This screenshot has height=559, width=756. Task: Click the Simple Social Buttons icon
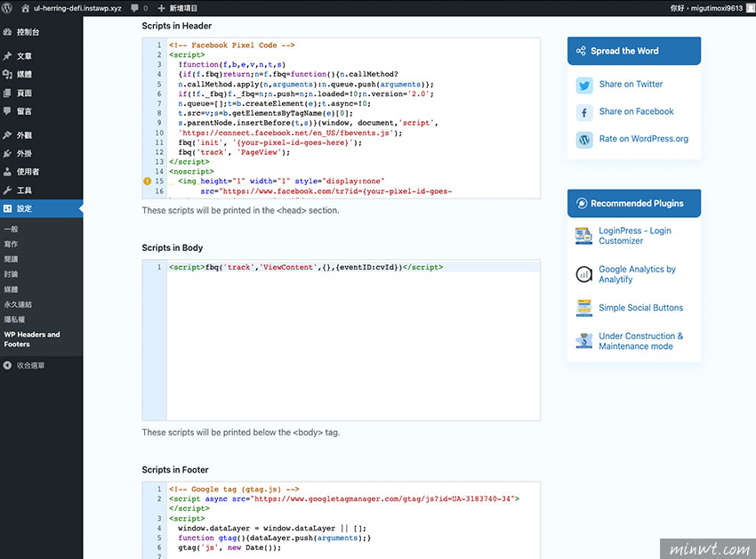(x=583, y=308)
